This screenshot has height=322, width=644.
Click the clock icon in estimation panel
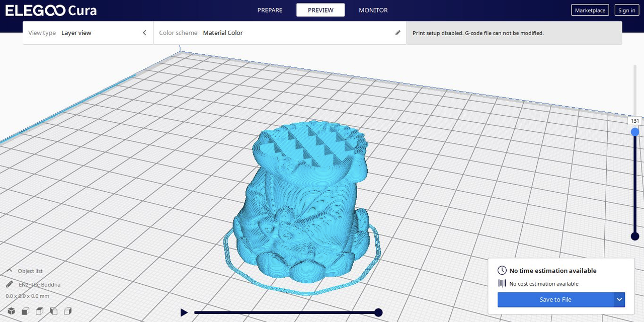502,271
